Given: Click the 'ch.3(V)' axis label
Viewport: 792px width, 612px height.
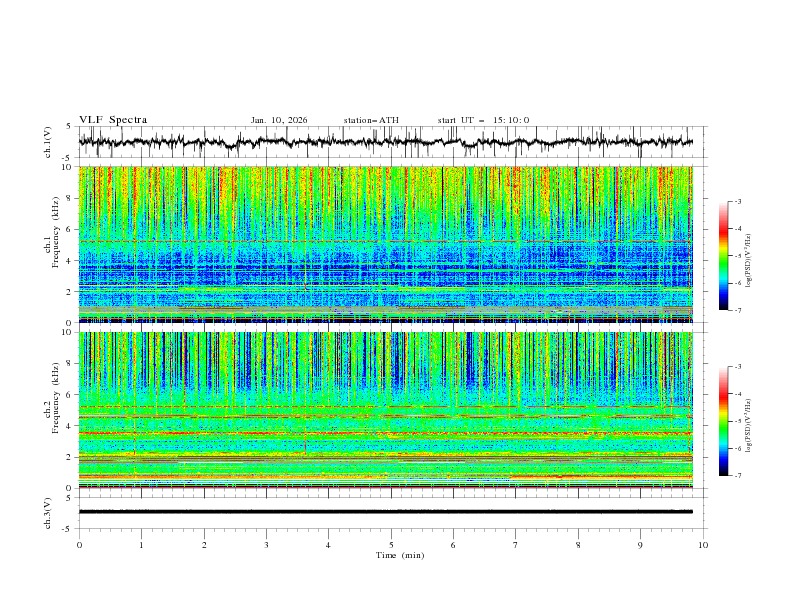Looking at the screenshot, I should 48,513.
